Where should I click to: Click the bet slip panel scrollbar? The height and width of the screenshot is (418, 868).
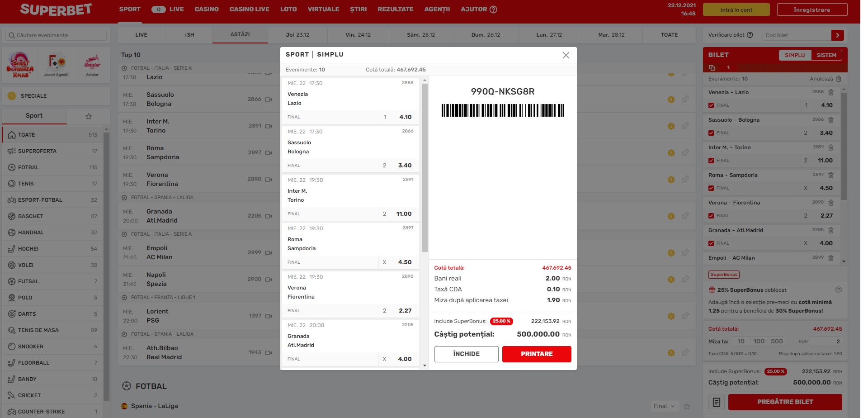[844, 146]
